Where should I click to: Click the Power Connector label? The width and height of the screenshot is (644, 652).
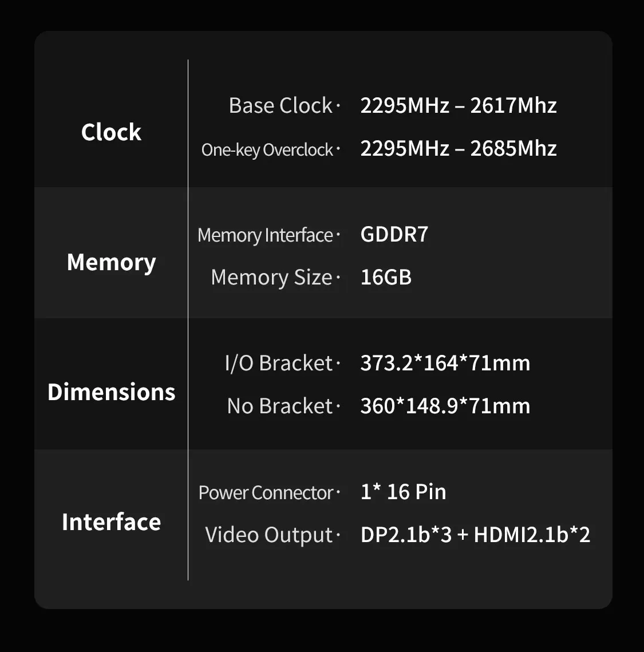coord(266,493)
